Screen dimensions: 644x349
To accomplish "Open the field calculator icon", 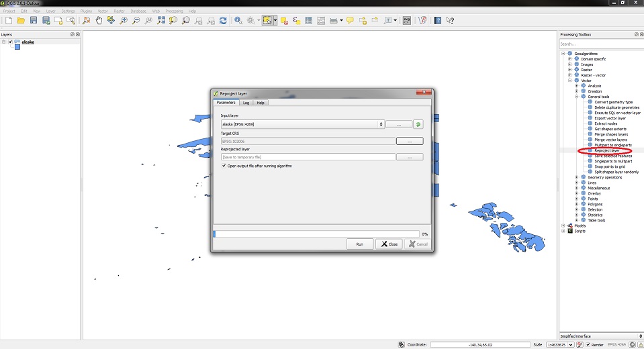I will click(321, 20).
